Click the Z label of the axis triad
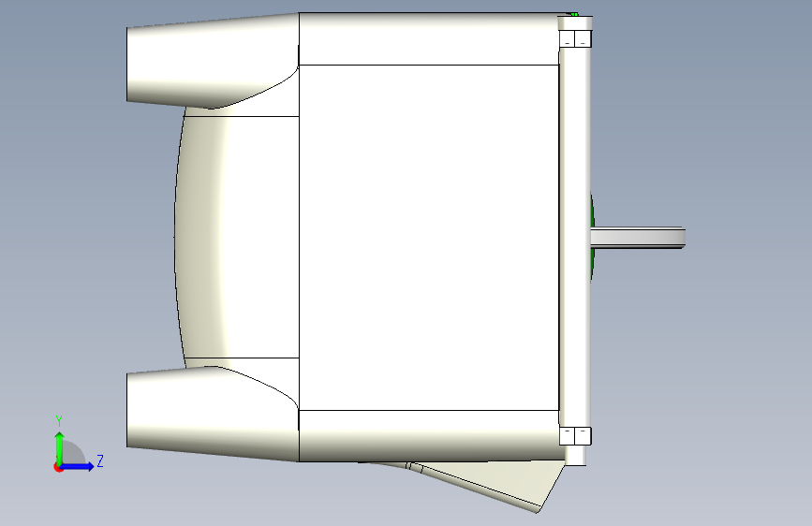 (x=100, y=460)
